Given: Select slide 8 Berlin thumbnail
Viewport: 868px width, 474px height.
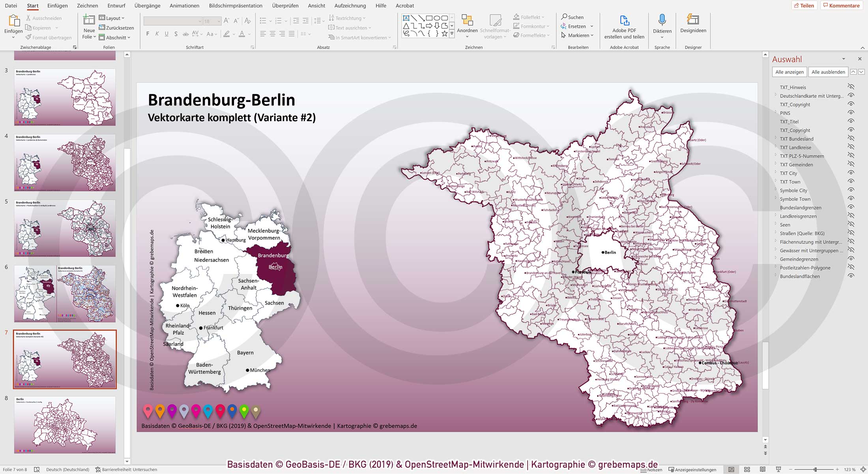Looking at the screenshot, I should coord(64,424).
